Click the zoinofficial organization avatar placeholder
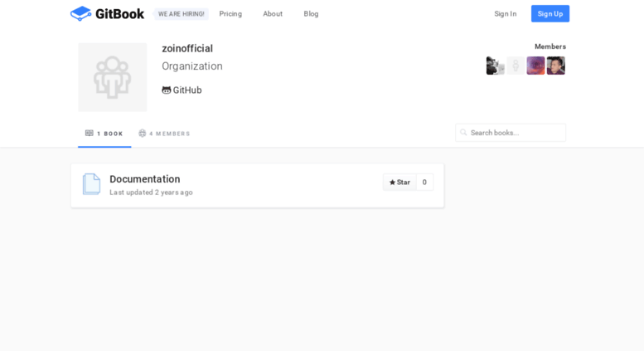The width and height of the screenshot is (644, 351). tap(113, 77)
